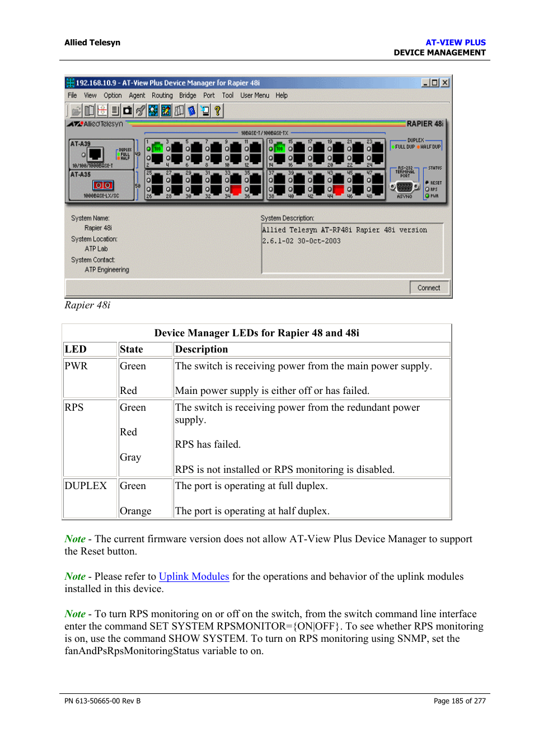Screen dimensions: 534x756
Task: Click the RPS status LED
Action: (x=428, y=189)
